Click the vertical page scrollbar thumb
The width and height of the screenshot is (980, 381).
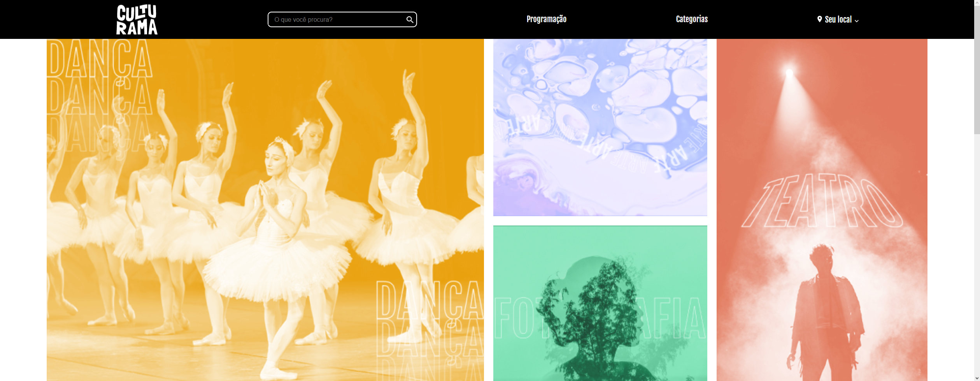point(977,70)
